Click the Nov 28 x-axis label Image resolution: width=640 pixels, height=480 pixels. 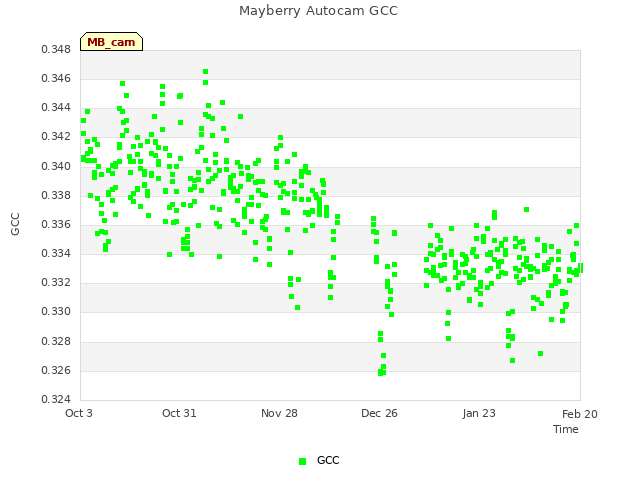coord(279,413)
